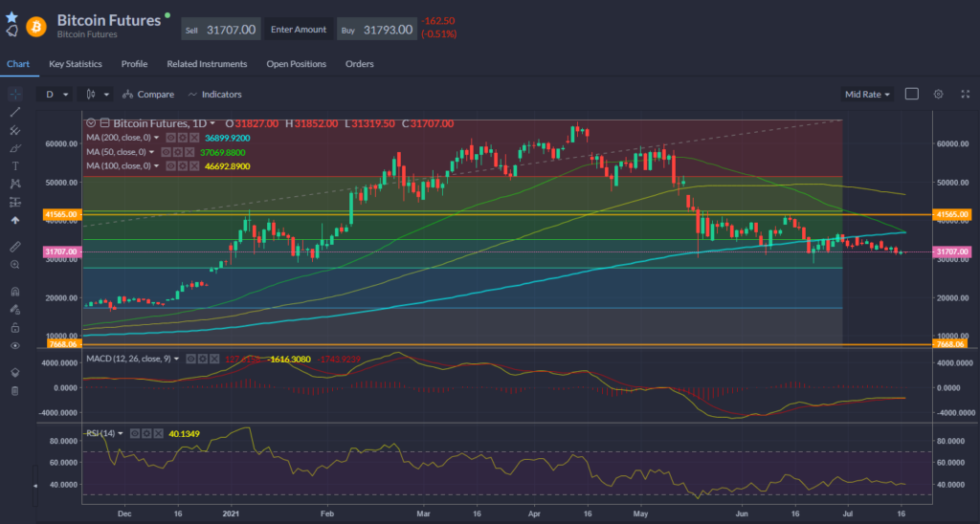The height and width of the screenshot is (524, 980).
Task: Click the remove drawings trash icon
Action: [15, 391]
